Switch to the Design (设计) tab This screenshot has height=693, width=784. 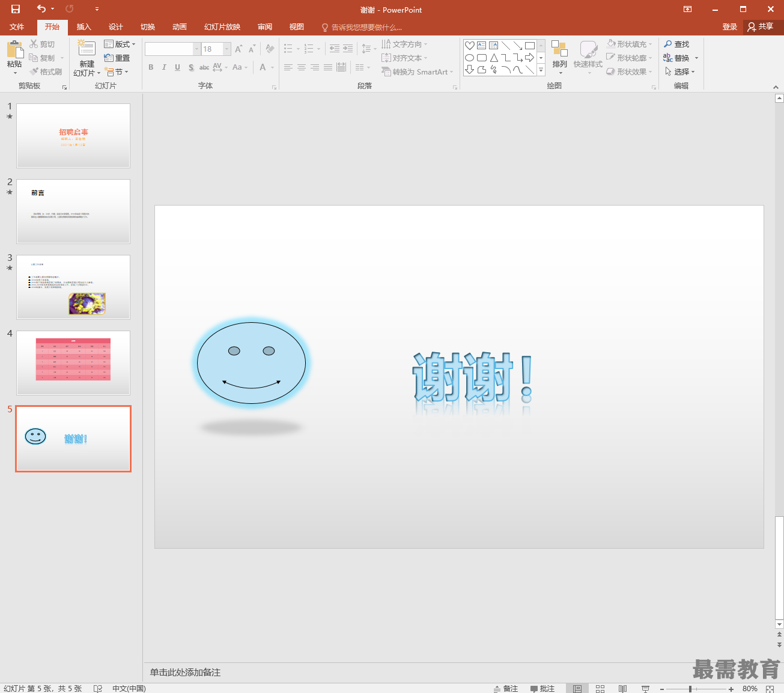click(116, 27)
